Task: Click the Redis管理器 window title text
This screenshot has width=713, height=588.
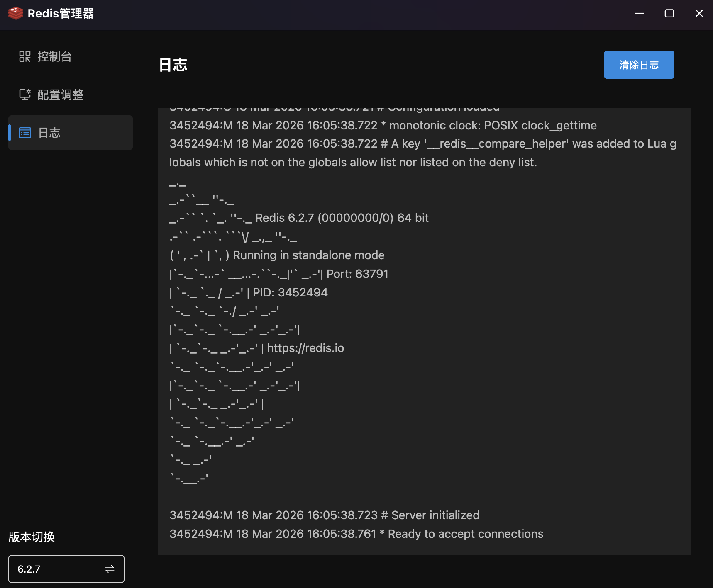Action: [x=61, y=13]
